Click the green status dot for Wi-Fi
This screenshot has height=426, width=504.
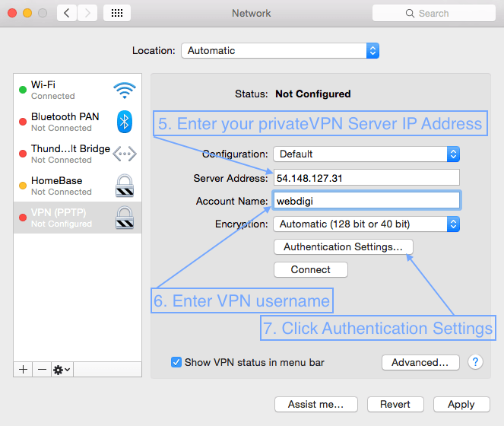pos(23,90)
